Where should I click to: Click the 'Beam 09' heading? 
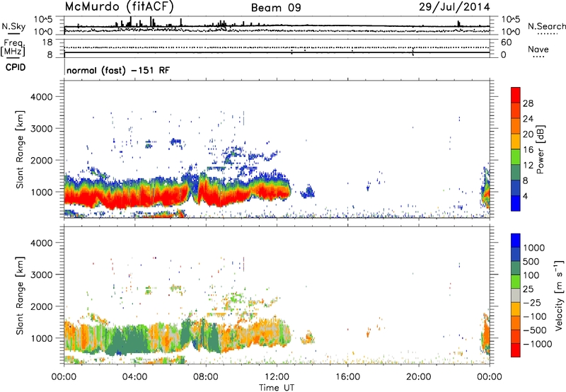(x=276, y=8)
